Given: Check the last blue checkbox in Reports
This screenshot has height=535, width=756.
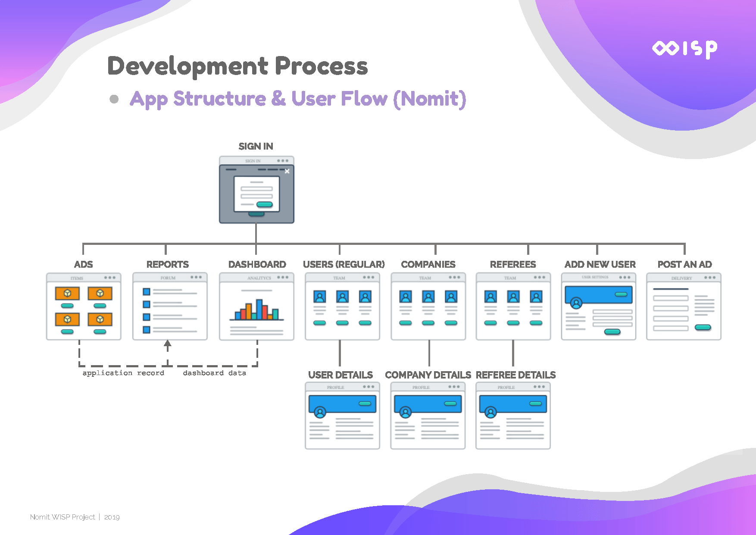Looking at the screenshot, I should pos(147,330).
